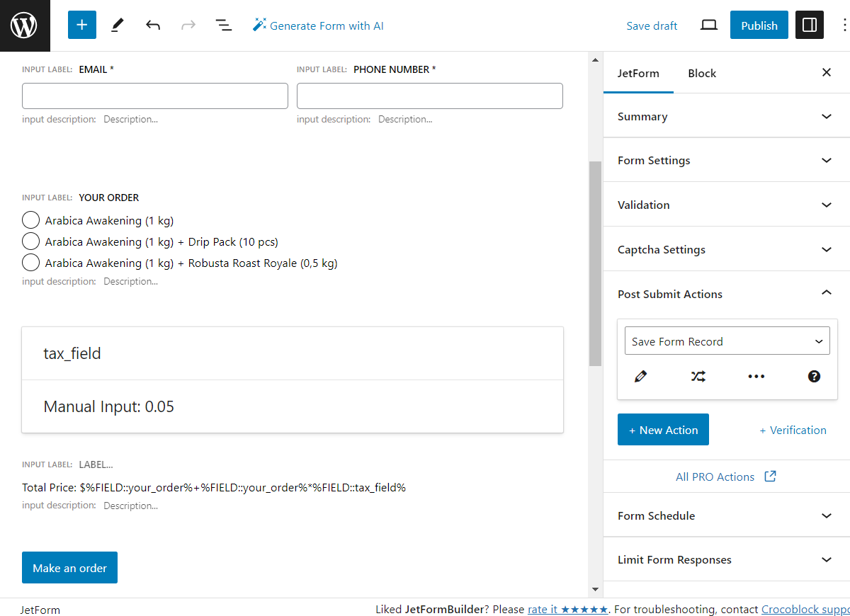Open the Save Form Record action dropdown
The width and height of the screenshot is (850, 616).
(727, 341)
